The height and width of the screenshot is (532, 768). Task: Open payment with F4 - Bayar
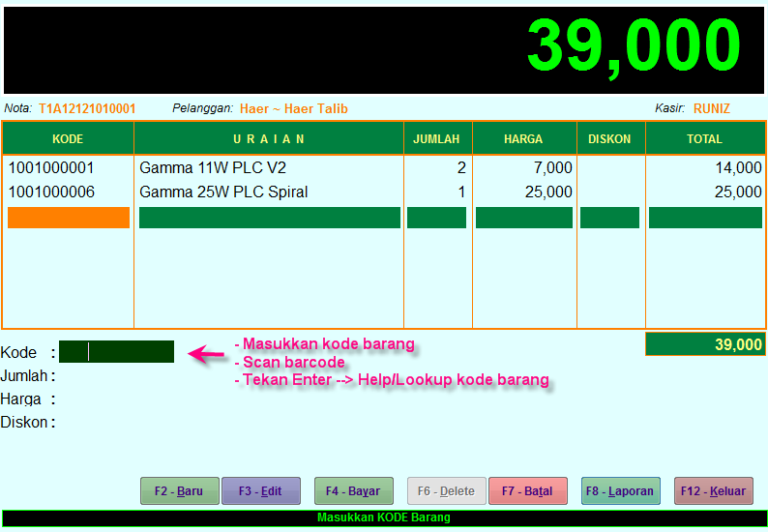(353, 491)
